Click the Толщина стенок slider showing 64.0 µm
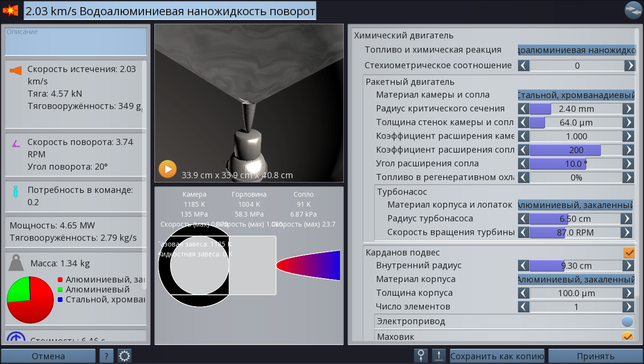Screen dimensions: 644x364 click(x=576, y=123)
